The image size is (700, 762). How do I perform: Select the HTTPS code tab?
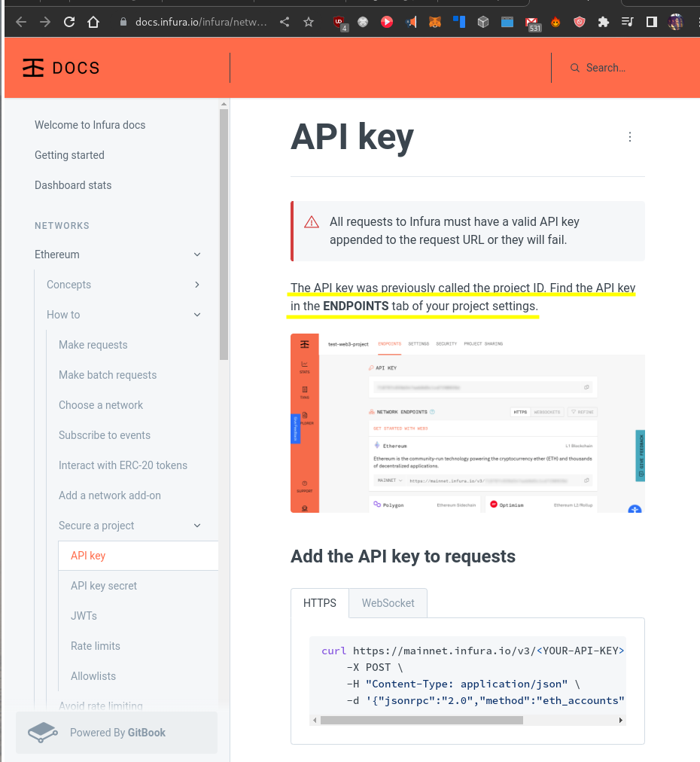point(320,603)
